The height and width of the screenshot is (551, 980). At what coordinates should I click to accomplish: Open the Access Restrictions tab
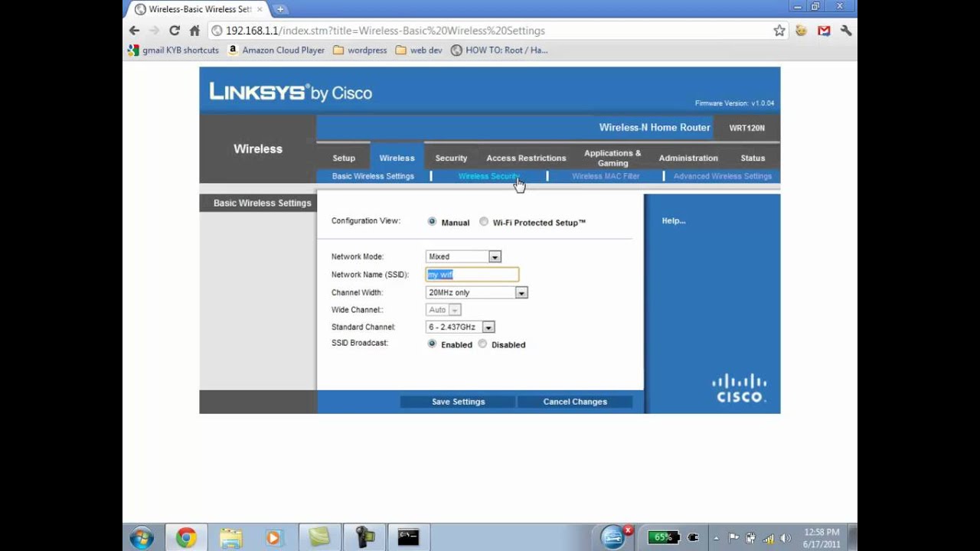click(526, 158)
